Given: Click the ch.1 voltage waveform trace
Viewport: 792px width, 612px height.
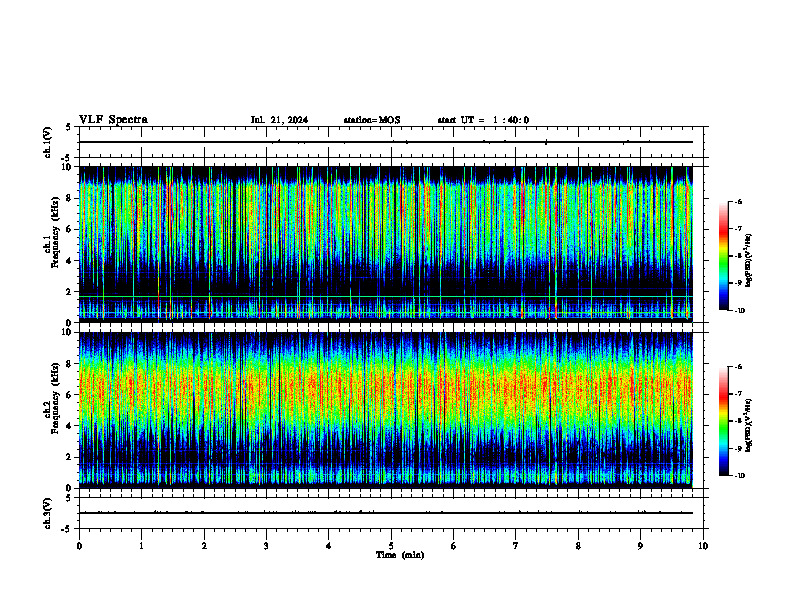Looking at the screenshot, I should [x=386, y=142].
